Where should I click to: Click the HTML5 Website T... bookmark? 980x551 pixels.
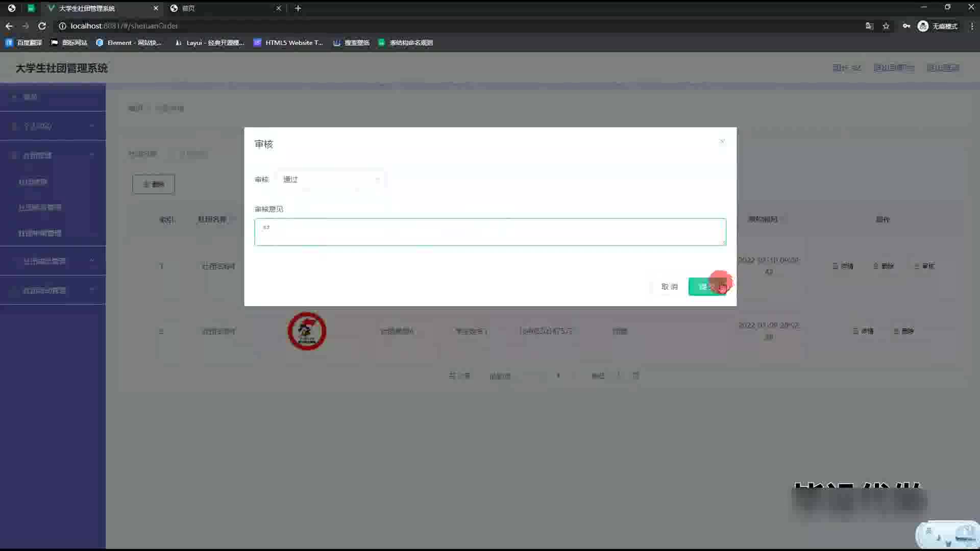(288, 43)
